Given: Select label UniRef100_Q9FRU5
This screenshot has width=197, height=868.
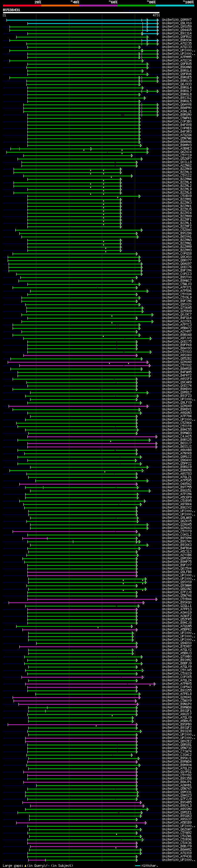Looking at the screenshot, I should click(177, 64).
